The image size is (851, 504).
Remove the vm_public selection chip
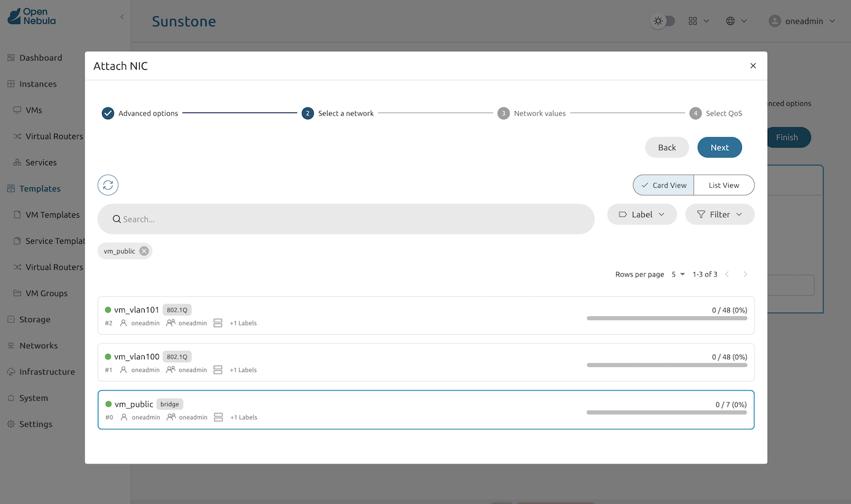pos(143,251)
